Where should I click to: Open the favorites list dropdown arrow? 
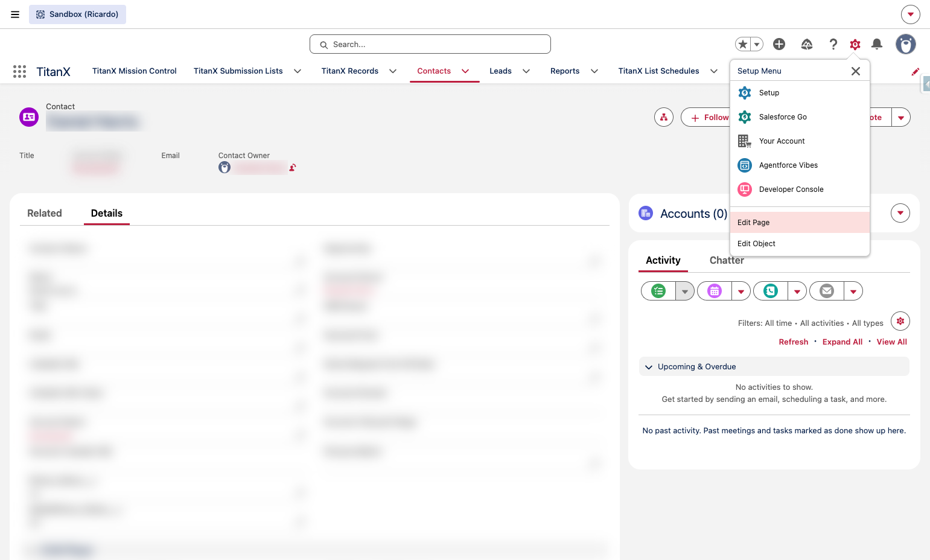pyautogui.click(x=757, y=44)
